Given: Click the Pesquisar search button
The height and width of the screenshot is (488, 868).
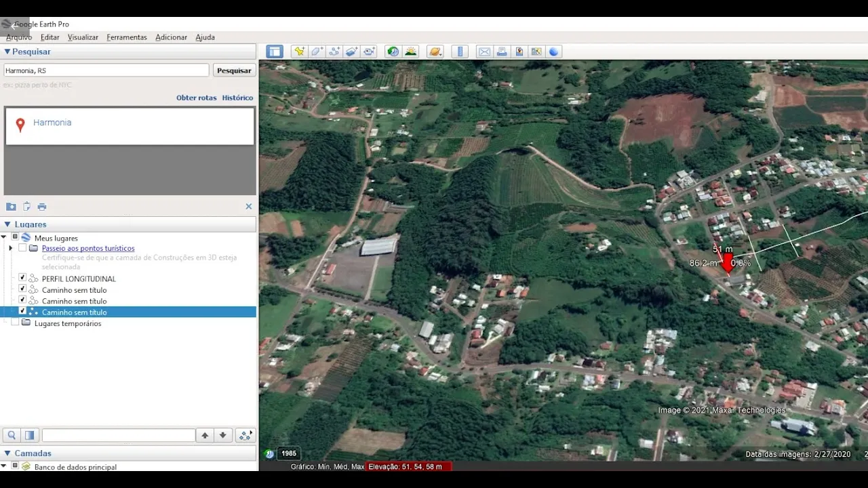Looking at the screenshot, I should coord(234,70).
